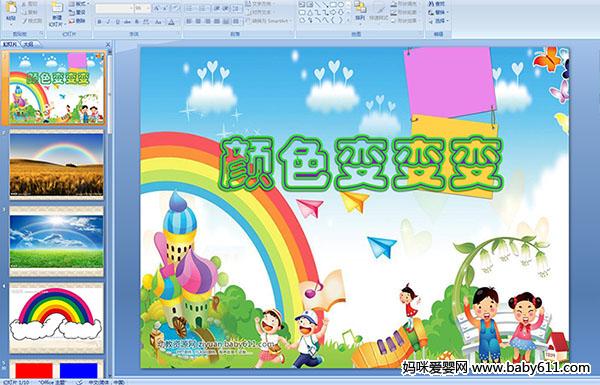Click the Convert to SmartArt button

[269, 21]
